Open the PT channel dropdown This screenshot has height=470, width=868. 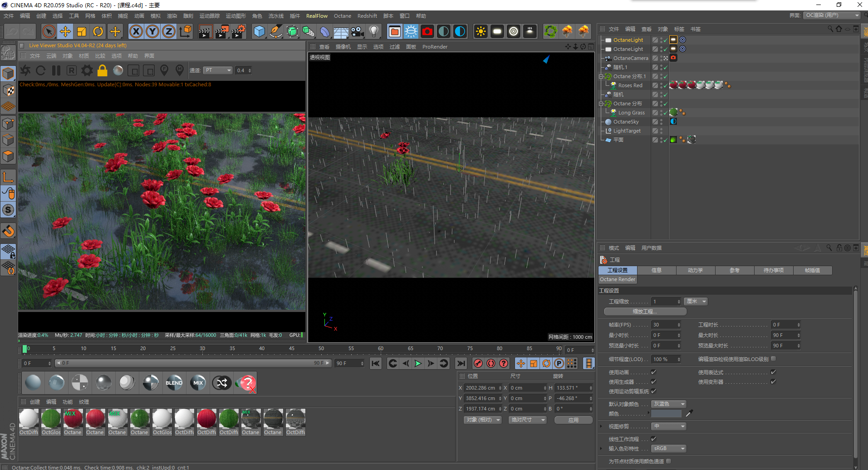point(218,70)
